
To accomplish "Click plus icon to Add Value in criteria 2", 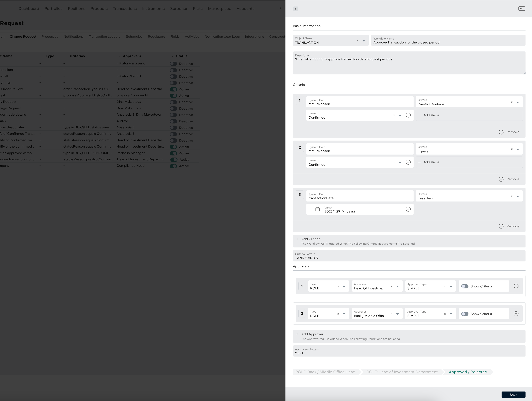I will [419, 162].
